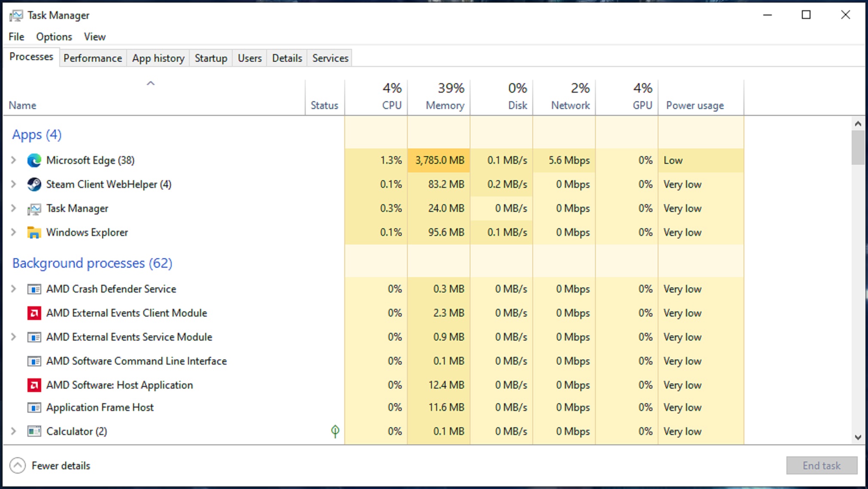Viewport: 868px width, 489px height.
Task: Switch to the Performance tab
Action: coord(93,58)
